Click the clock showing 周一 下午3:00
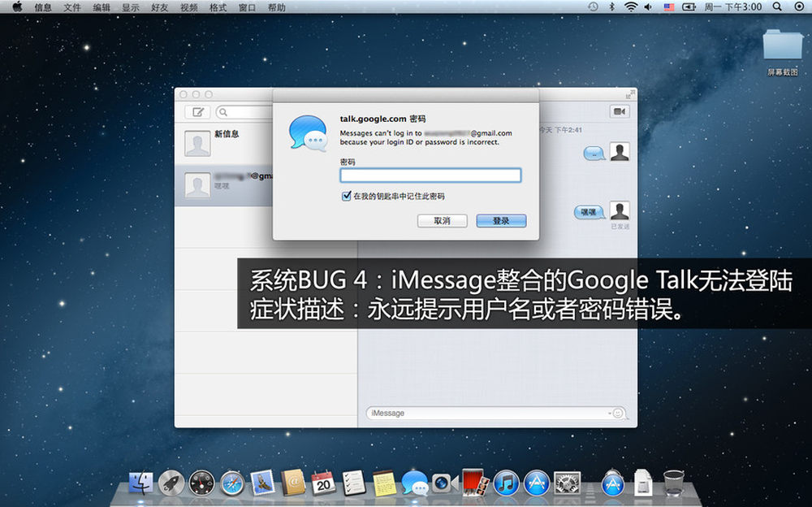This screenshot has width=812, height=507. click(x=732, y=6)
